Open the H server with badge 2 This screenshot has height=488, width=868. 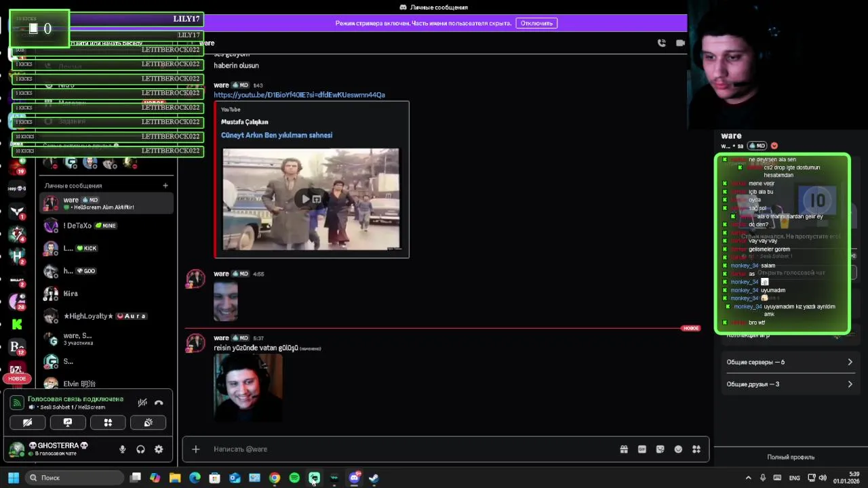[17, 256]
